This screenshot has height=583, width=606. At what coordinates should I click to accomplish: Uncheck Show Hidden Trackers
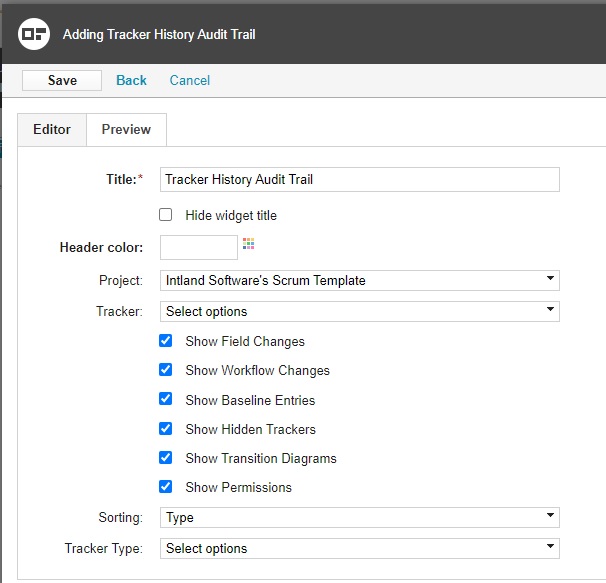(x=165, y=428)
